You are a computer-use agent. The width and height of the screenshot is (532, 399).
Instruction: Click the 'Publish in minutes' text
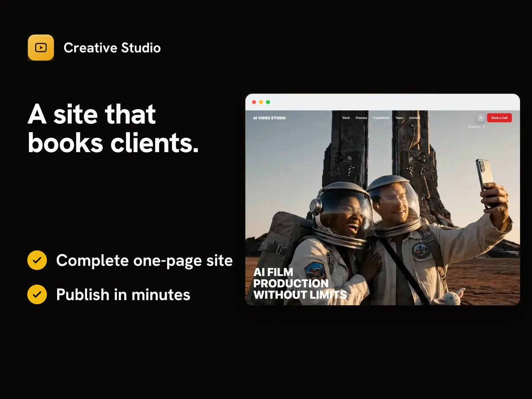[x=123, y=294]
